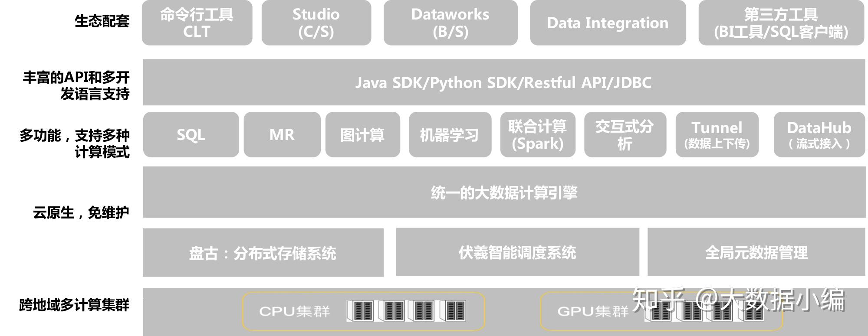Select 盘古：分布式存储系统 block
868x336 pixels.
(x=263, y=253)
